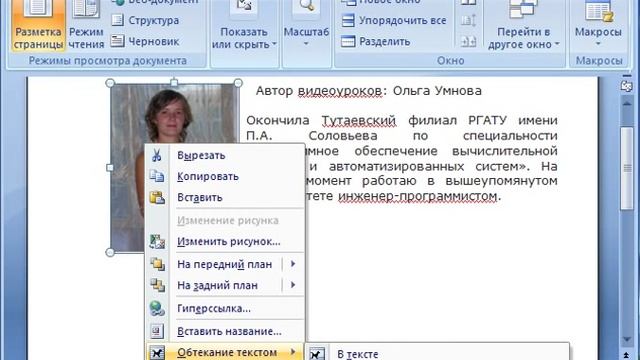Image resolution: width=640 pixels, height=360 pixels.
Task: Click the Черновик view icon
Action: 118,41
